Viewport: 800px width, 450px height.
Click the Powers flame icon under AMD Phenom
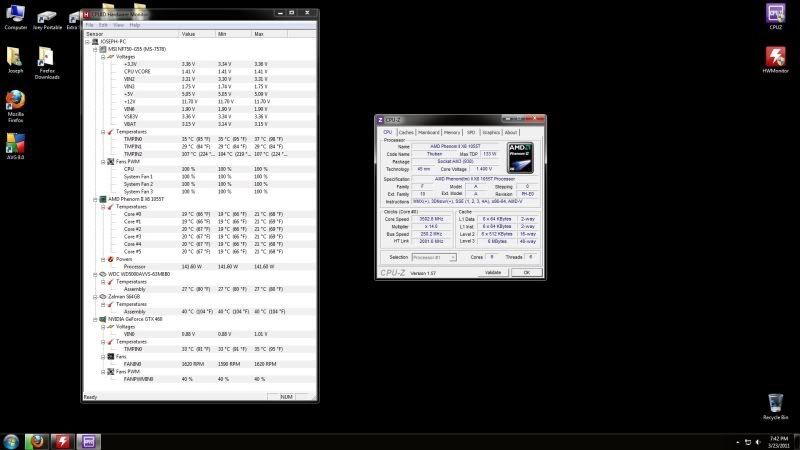111,259
